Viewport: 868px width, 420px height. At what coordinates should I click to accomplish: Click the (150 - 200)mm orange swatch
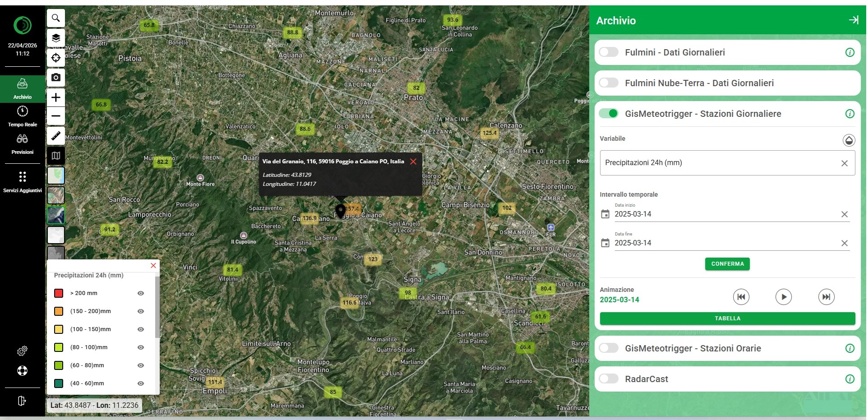(59, 311)
